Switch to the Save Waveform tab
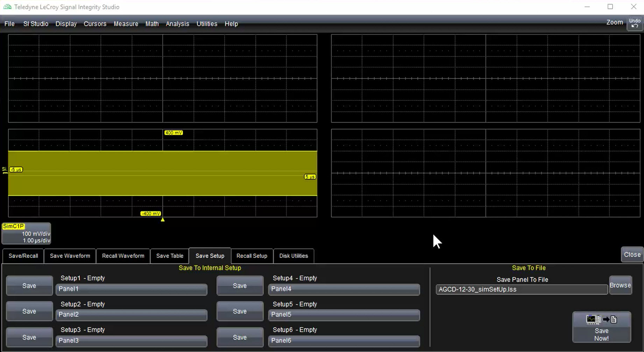This screenshot has height=352, width=644. pyautogui.click(x=70, y=256)
